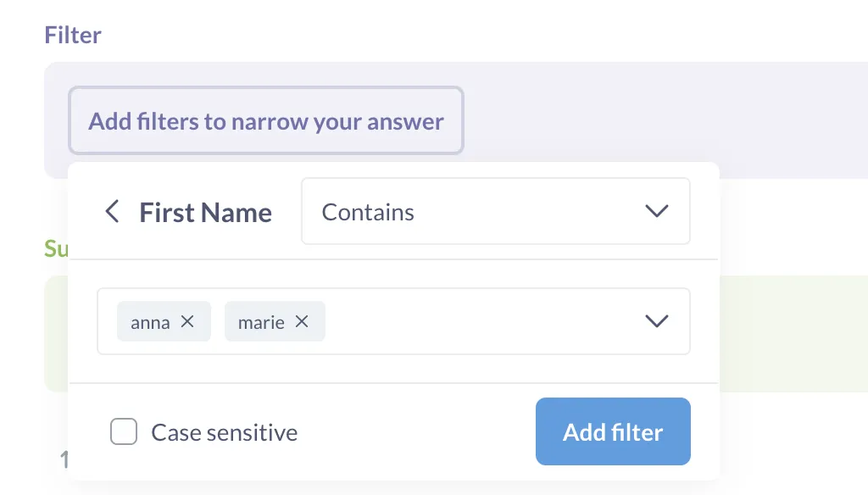Select the First Name filter header

click(x=205, y=212)
